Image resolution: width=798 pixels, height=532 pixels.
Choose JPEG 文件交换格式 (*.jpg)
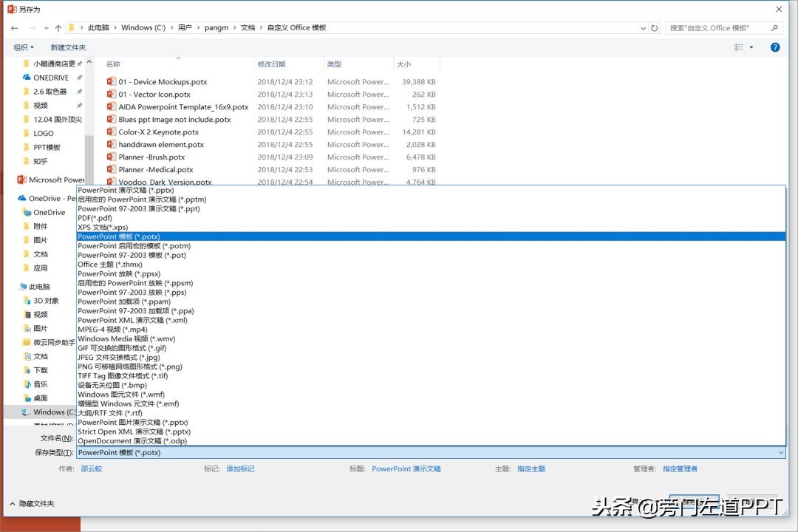[x=431, y=358]
